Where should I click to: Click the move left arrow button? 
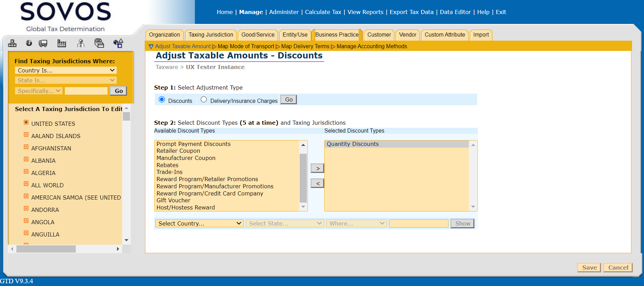317,183
